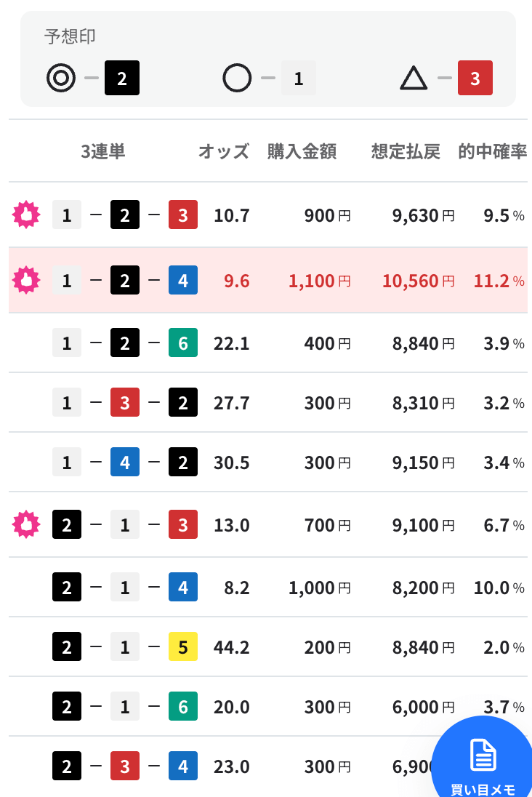Viewport: 532px width, 797px height.
Task: Click red boat 3 badge beside △ mark
Action: (x=475, y=78)
